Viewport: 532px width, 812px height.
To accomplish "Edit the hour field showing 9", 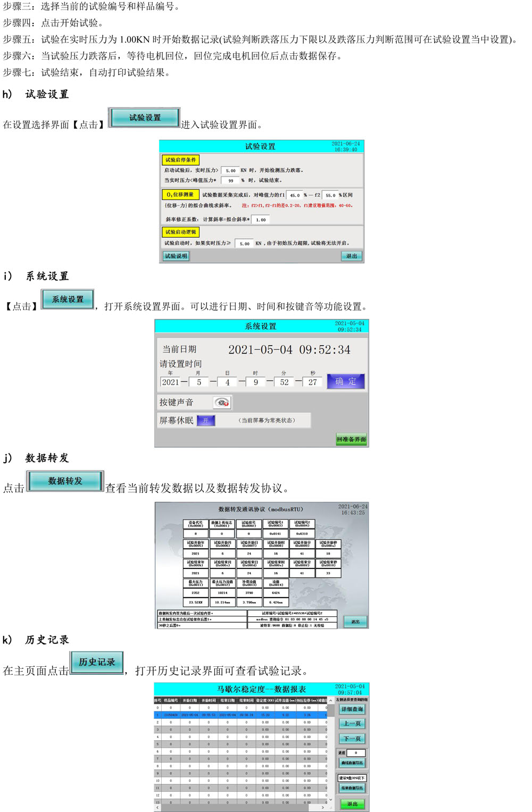I will click(x=256, y=382).
